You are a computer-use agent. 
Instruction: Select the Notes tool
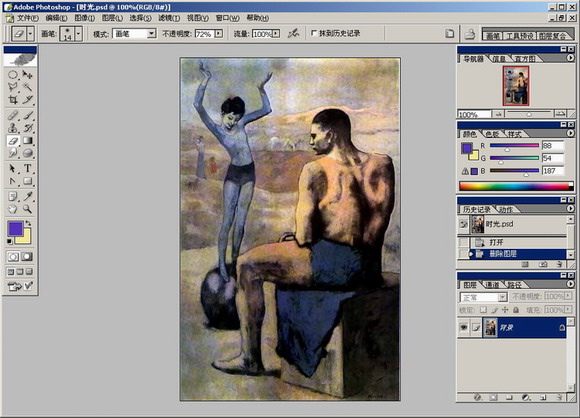pos(13,196)
